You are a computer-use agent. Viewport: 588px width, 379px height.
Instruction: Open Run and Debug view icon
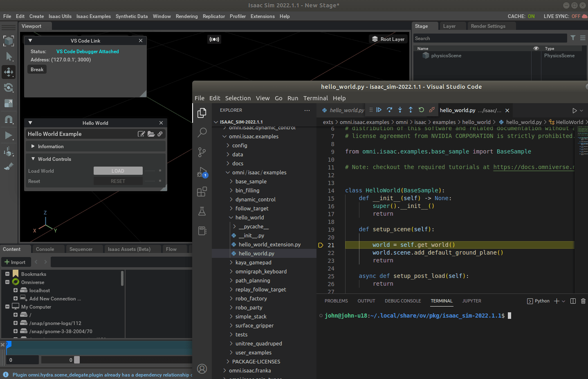point(202,172)
